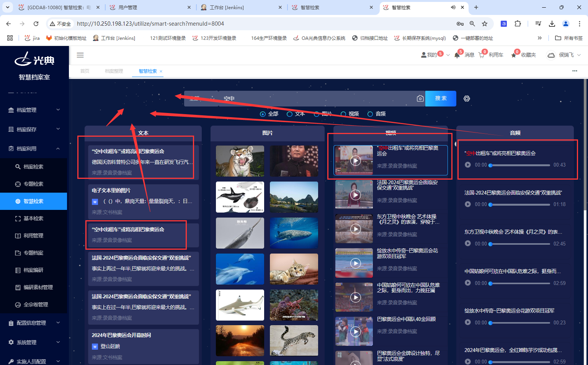Image resolution: width=588 pixels, height=365 pixels.
Task: Open the 所有书签 folder
Action: (x=568, y=38)
